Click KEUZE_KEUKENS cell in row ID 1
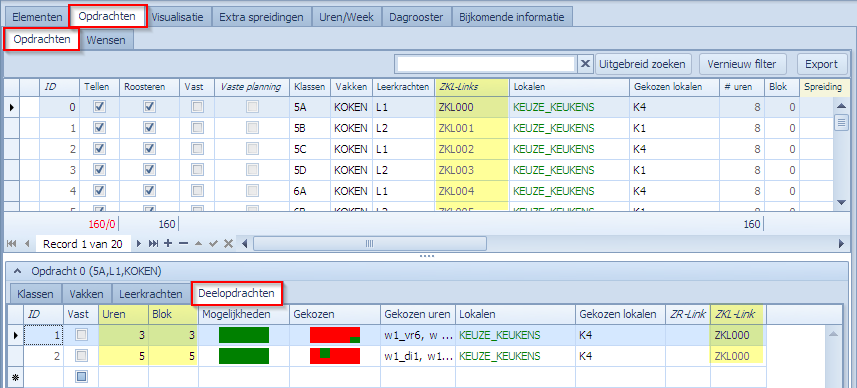The image size is (857, 388). click(x=569, y=128)
